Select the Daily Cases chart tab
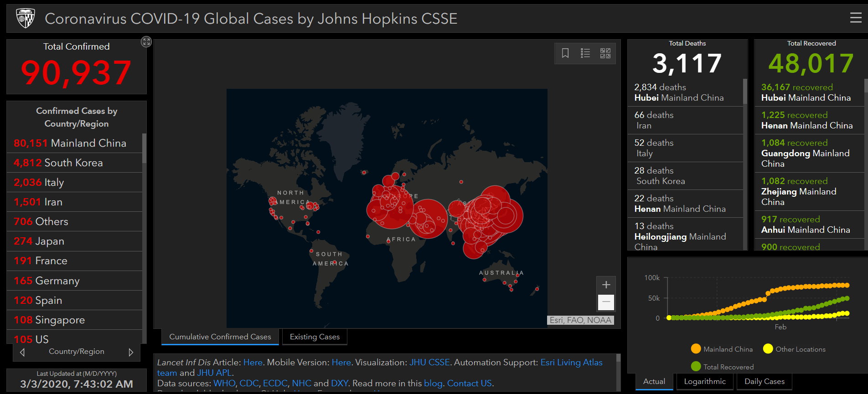Image resolution: width=868 pixels, height=394 pixels. (x=765, y=381)
